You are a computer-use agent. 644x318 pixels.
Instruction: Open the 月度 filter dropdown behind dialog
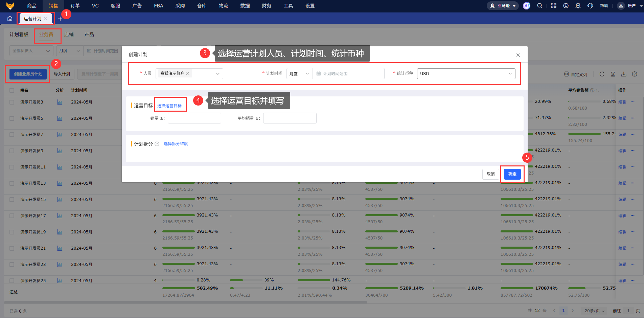tap(69, 51)
